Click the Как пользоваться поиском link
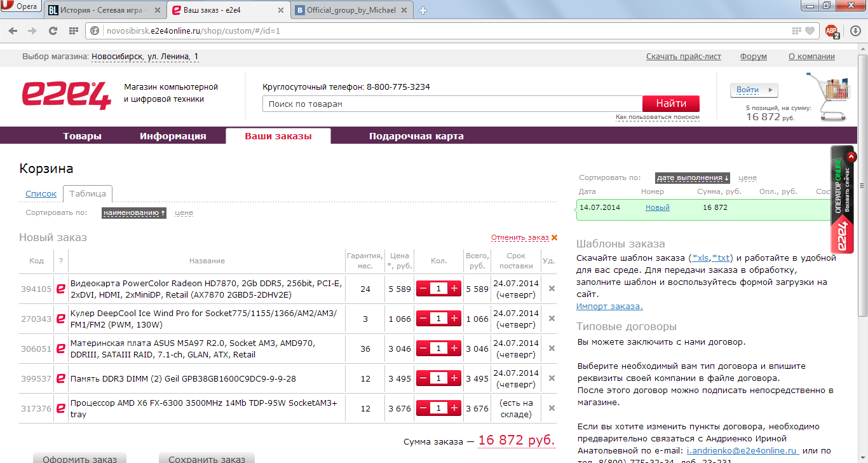This screenshot has width=868, height=463. pos(658,118)
